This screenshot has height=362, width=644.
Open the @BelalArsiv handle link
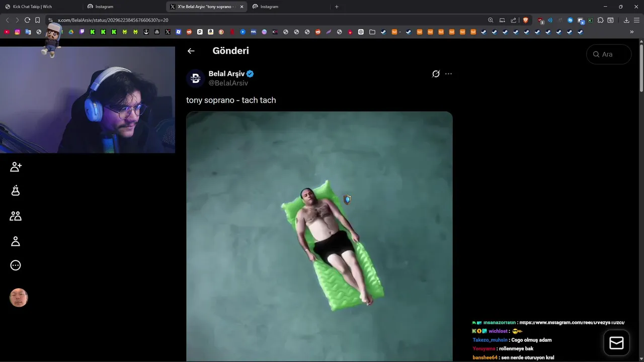click(x=228, y=83)
